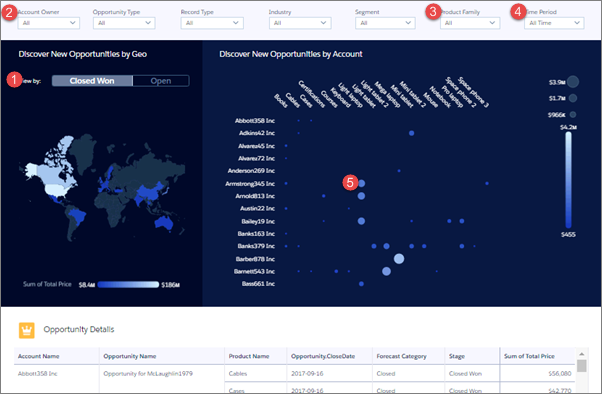Click the large Bailey19 Inc bubble
The image size is (602, 394).
click(361, 221)
